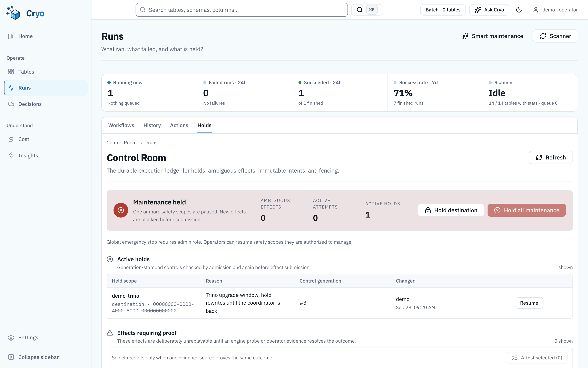The image size is (588, 368).
Task: Click Attest selected (0) button
Action: (x=537, y=358)
